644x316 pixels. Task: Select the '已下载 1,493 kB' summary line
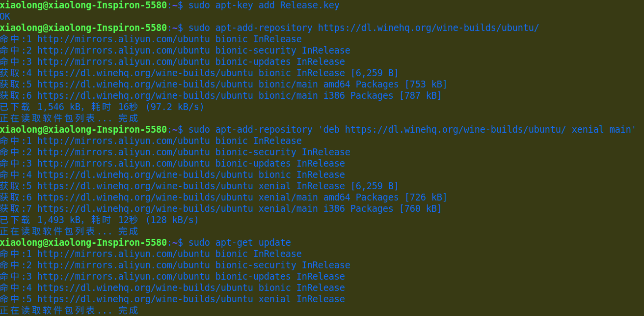click(100, 220)
